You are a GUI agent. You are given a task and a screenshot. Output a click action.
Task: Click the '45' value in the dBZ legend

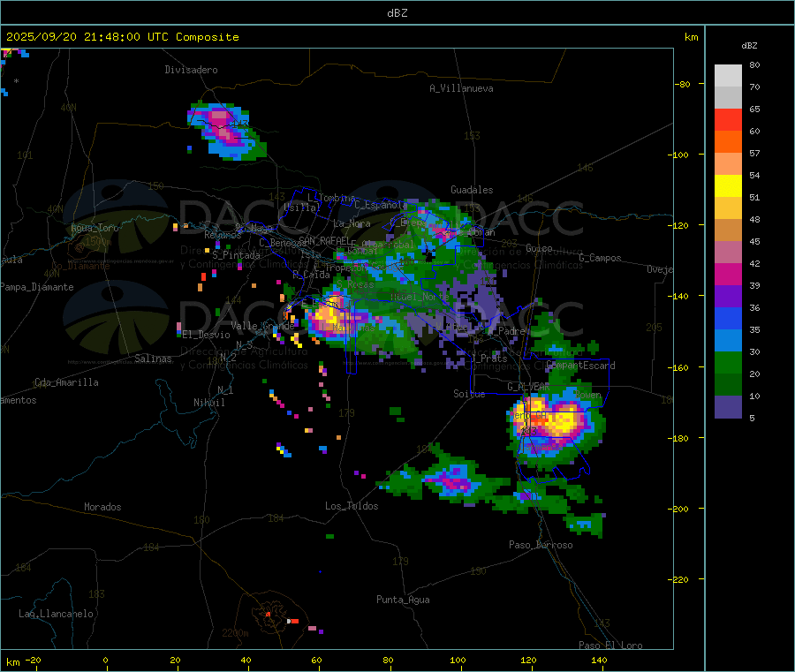coord(754,241)
